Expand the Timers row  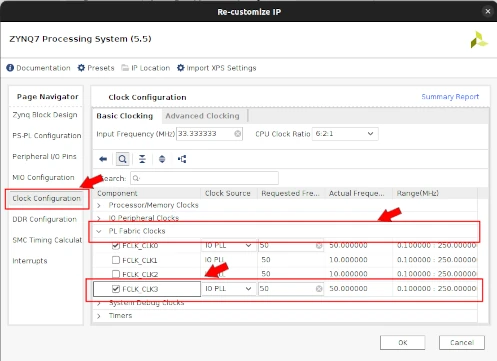tap(99, 316)
